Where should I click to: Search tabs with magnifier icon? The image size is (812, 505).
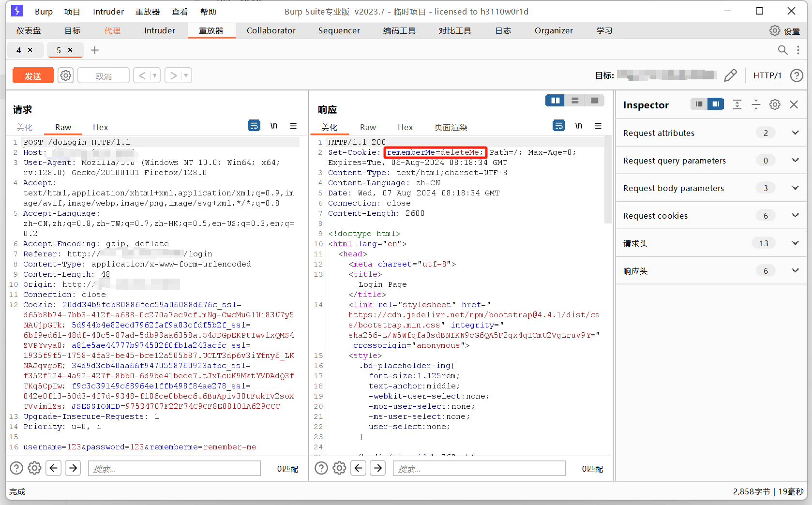click(782, 50)
